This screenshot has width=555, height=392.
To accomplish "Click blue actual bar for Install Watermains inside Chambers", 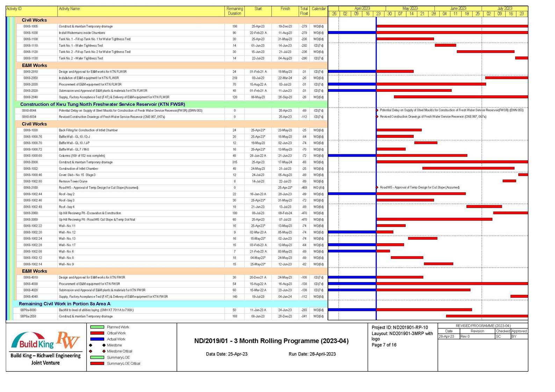I will click(352, 32).
